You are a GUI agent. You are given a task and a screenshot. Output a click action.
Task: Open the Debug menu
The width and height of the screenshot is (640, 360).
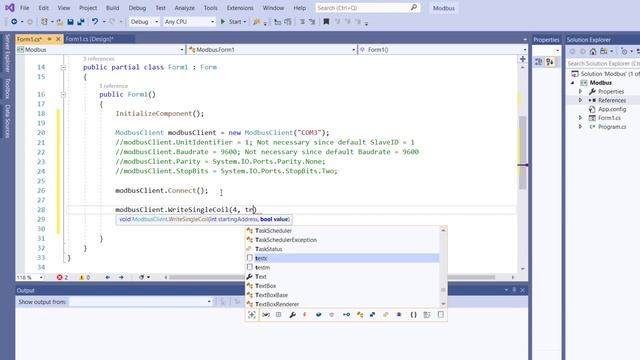coord(137,8)
